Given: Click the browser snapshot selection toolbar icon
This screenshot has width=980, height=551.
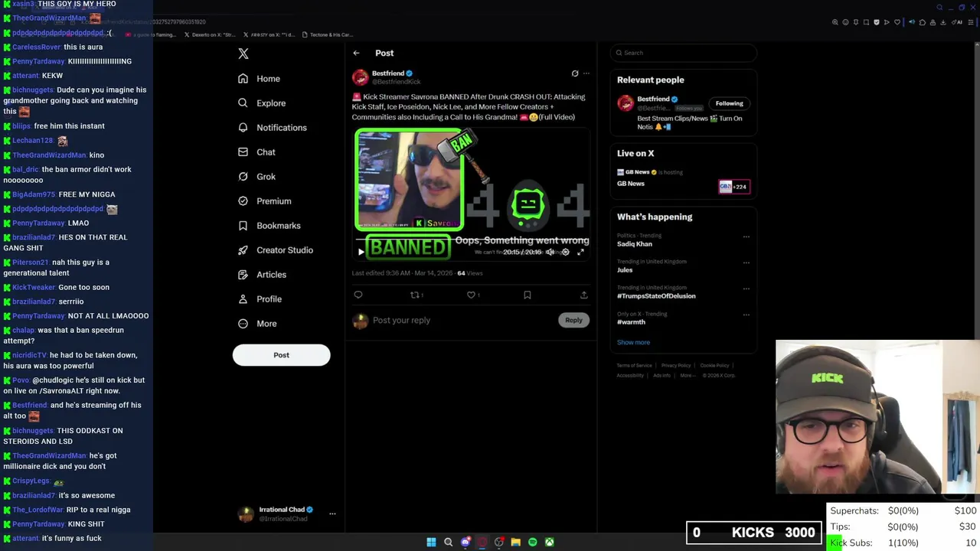Looking at the screenshot, I should 866,22.
